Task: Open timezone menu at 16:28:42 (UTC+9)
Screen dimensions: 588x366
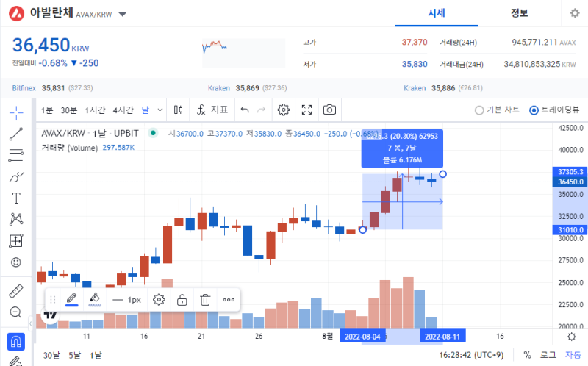Action: (471, 355)
